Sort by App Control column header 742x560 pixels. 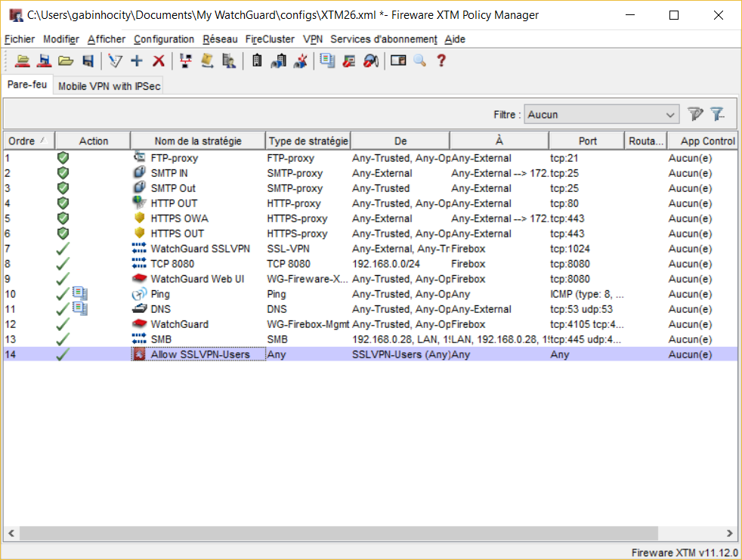pos(703,141)
